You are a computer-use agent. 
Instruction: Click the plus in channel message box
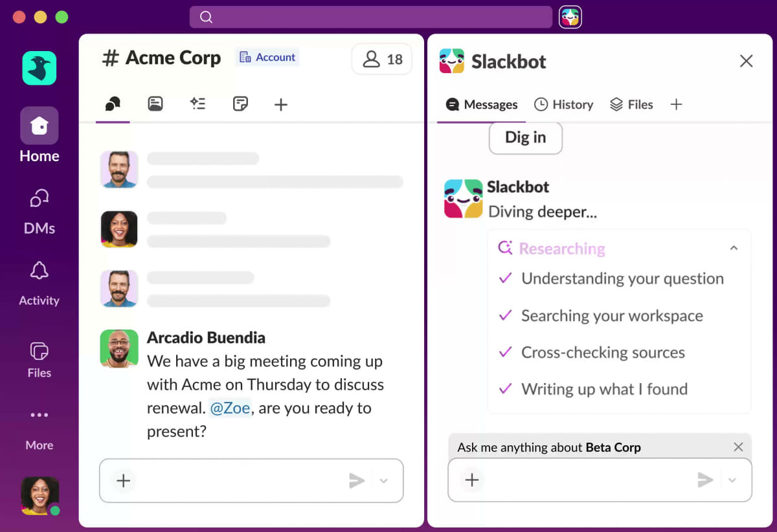(x=123, y=480)
